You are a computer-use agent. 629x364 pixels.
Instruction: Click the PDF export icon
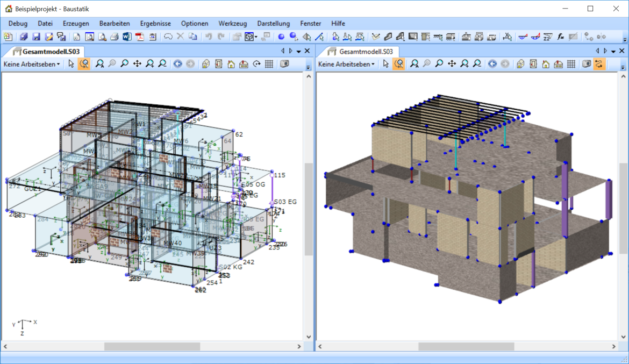pos(140,37)
